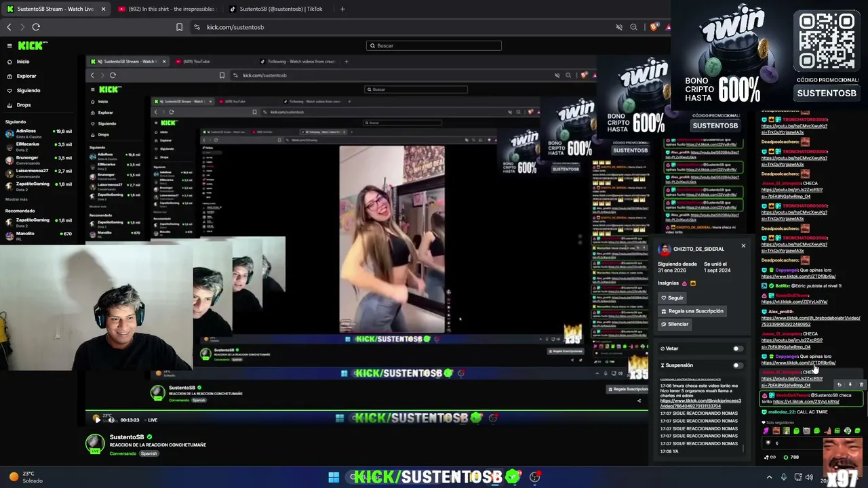Open the volume speaker tray icon

809,477
